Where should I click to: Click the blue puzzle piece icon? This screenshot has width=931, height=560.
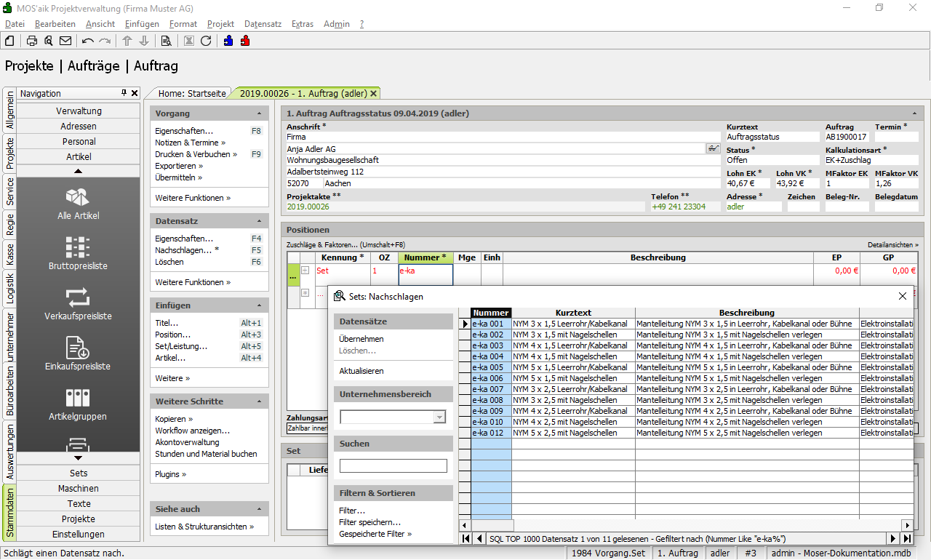[228, 41]
